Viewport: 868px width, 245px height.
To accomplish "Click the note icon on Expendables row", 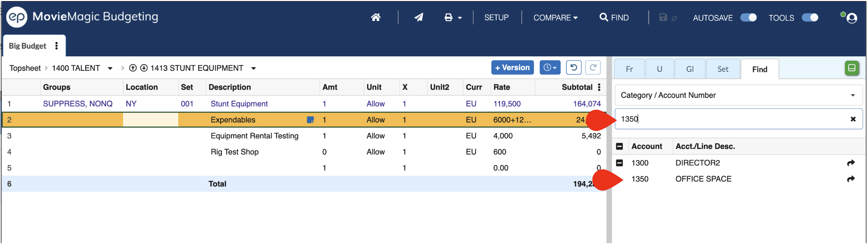I will 310,120.
